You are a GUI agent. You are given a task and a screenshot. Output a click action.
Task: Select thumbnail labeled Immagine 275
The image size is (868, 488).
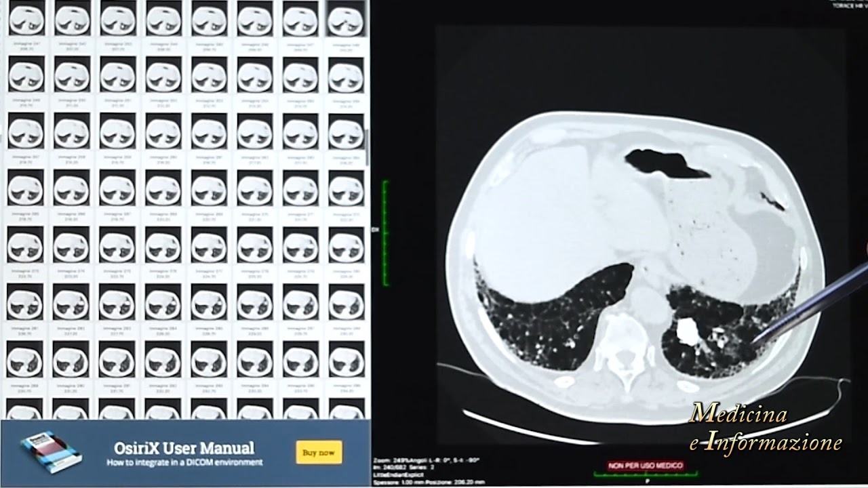(117, 245)
